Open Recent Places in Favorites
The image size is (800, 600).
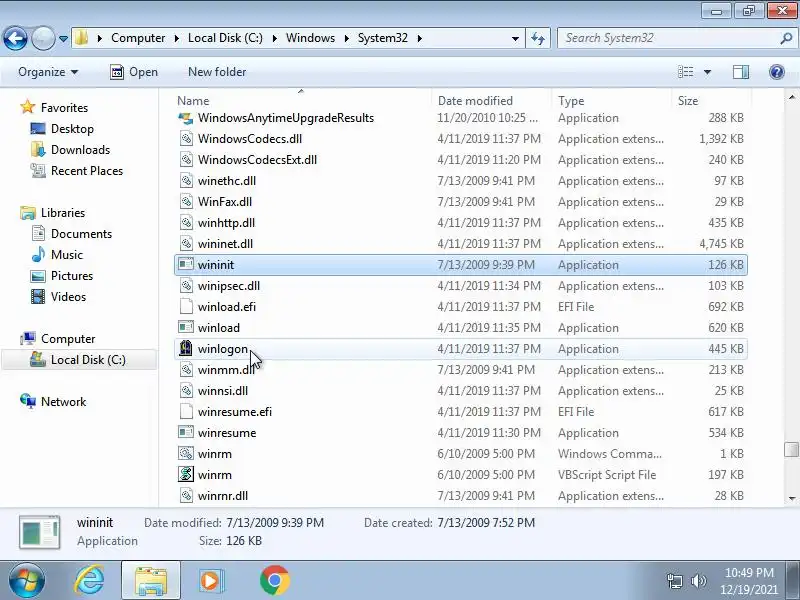click(x=87, y=170)
